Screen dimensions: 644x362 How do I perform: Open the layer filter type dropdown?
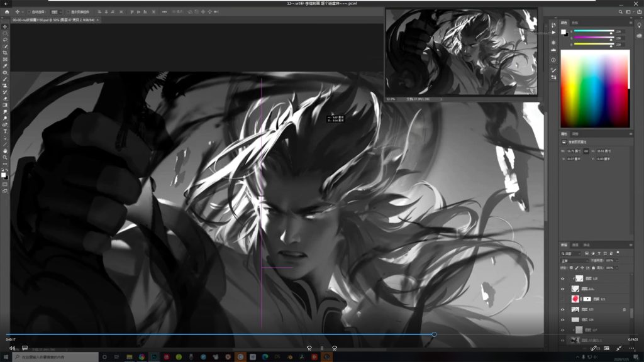coord(574,253)
